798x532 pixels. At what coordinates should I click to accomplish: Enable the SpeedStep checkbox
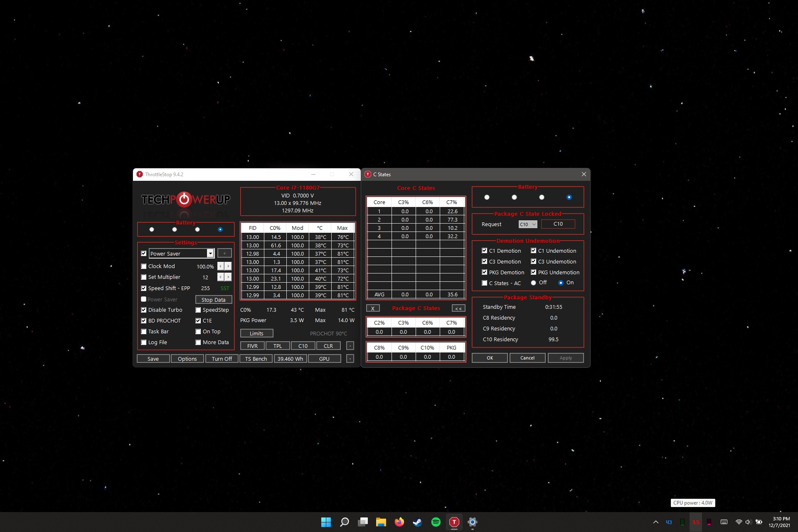click(x=198, y=310)
